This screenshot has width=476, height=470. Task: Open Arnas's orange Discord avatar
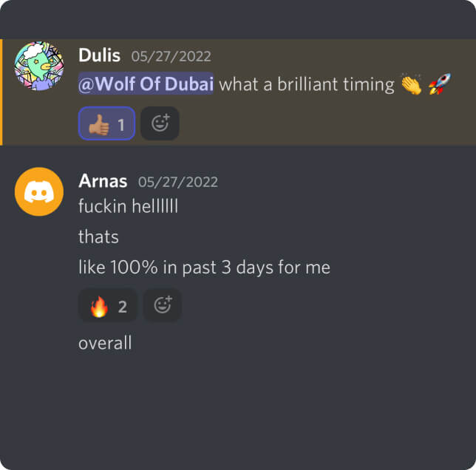pos(39,191)
